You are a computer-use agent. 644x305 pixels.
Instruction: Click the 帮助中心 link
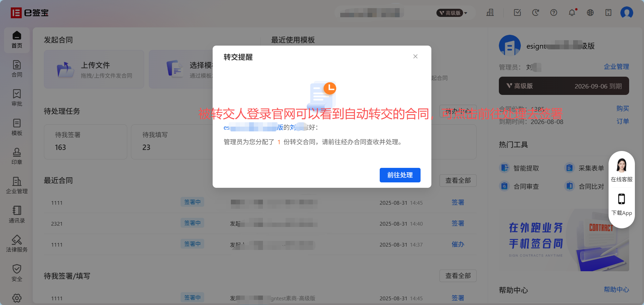616,289
